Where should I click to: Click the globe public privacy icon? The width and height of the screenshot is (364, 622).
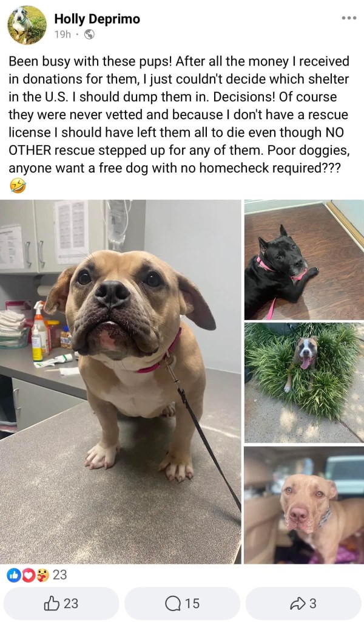pos(90,35)
